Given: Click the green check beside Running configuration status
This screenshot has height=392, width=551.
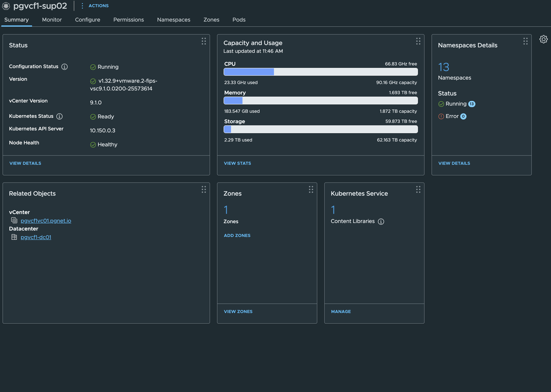Looking at the screenshot, I should [93, 67].
